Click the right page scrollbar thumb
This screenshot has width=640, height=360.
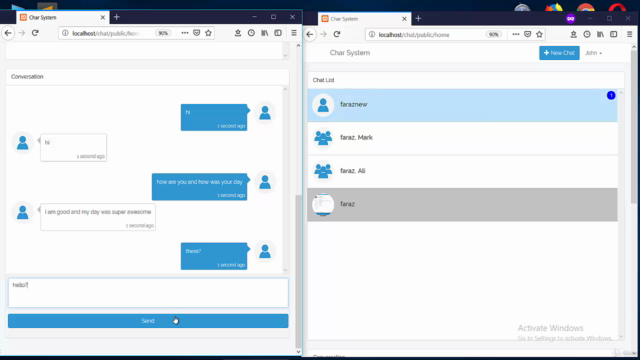(x=633, y=127)
